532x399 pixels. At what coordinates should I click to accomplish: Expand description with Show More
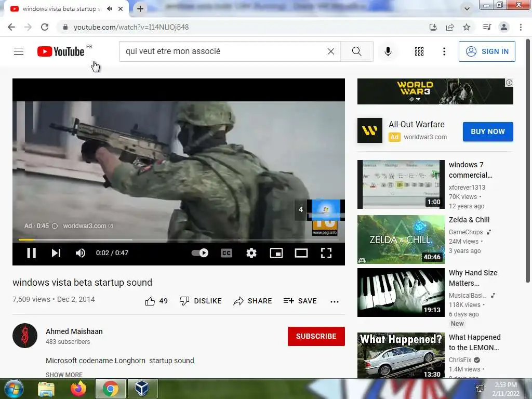[64, 375]
